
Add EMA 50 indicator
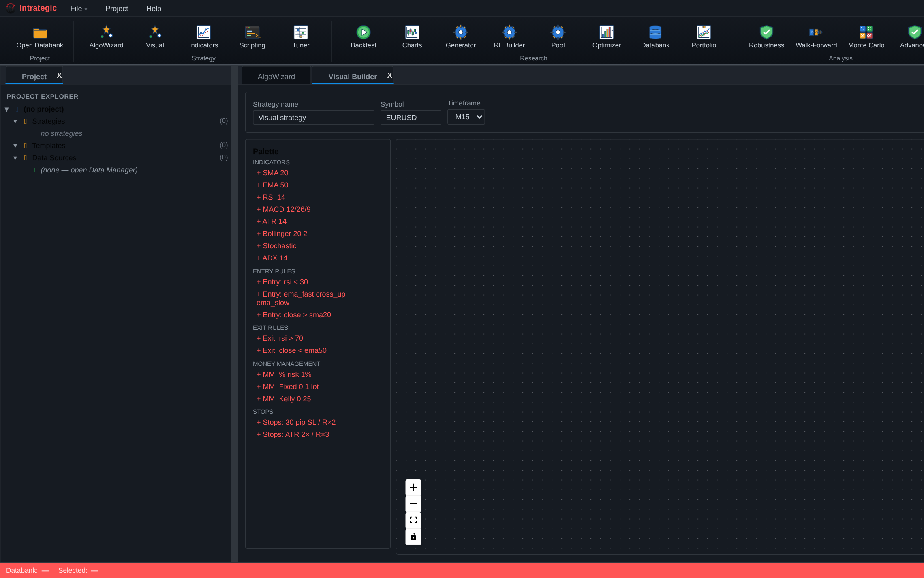(x=272, y=185)
